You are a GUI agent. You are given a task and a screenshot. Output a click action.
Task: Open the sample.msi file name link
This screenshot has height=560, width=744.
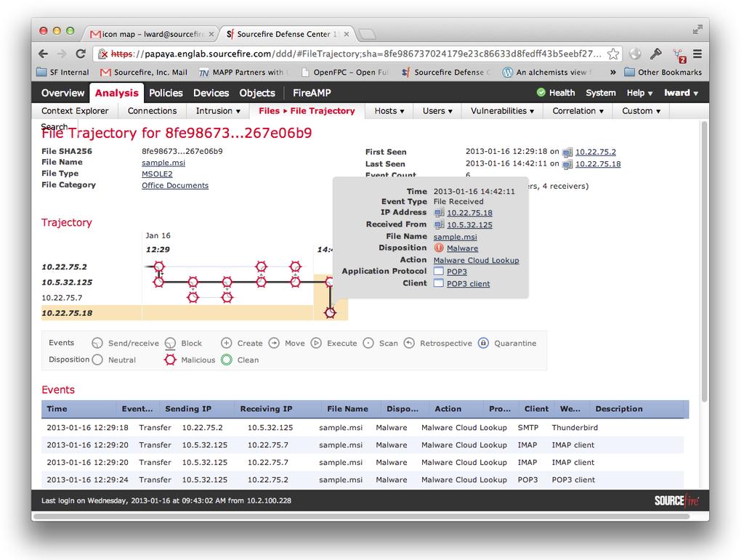(163, 163)
